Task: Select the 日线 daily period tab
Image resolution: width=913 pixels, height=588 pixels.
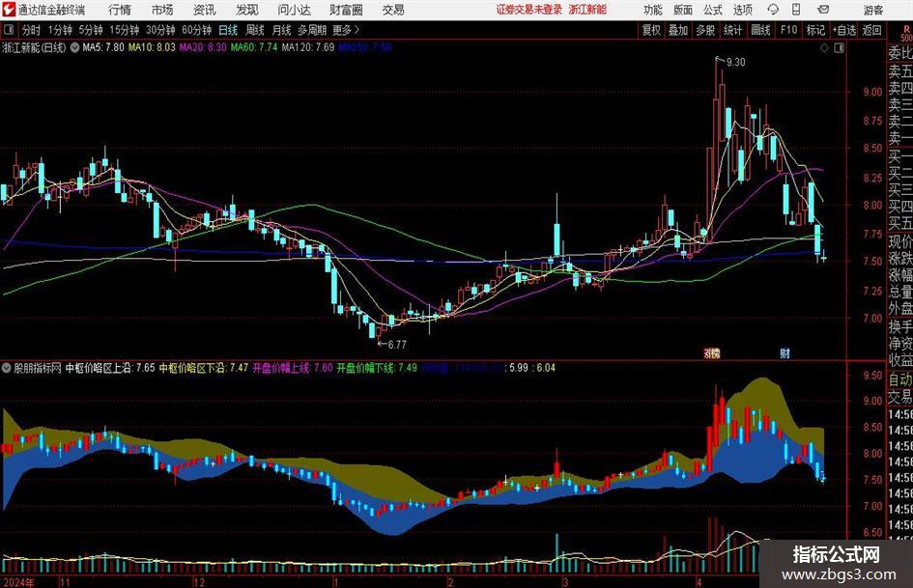Action: pyautogui.click(x=228, y=30)
